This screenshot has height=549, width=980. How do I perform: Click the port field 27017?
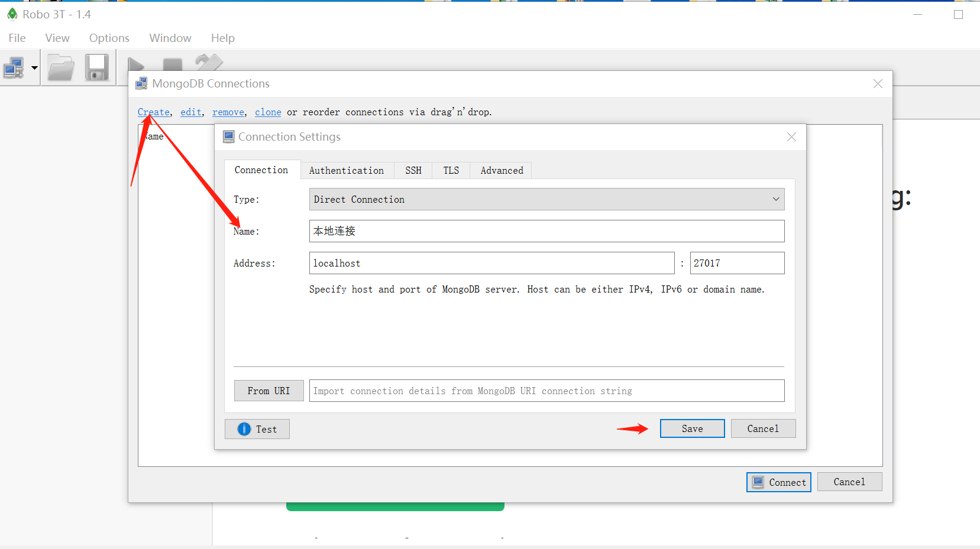[x=737, y=263]
